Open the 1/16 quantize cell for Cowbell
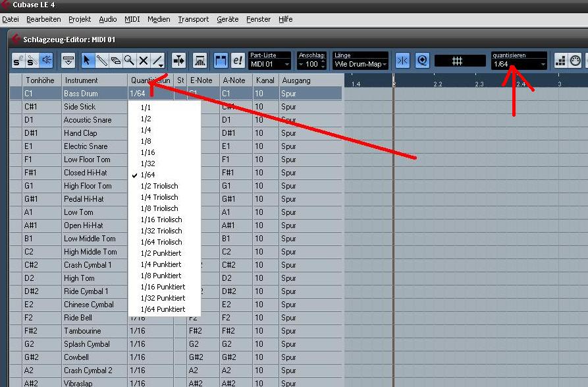588x387 pixels. click(x=150, y=357)
